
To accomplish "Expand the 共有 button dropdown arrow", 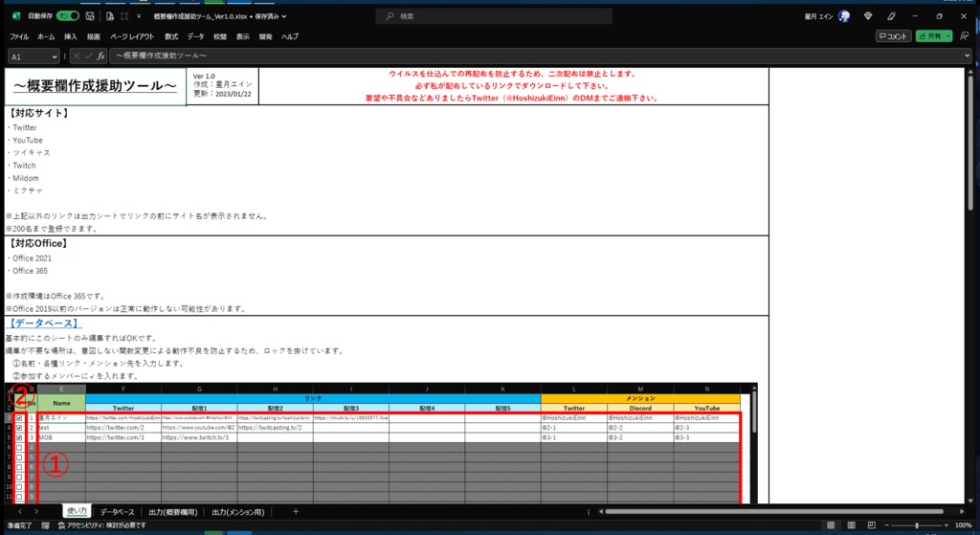I will [948, 36].
